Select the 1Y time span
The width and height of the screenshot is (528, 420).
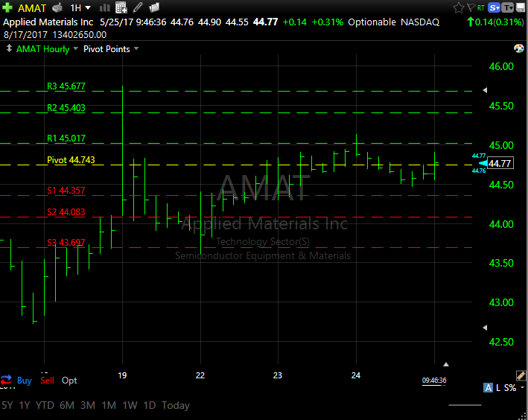[25, 405]
